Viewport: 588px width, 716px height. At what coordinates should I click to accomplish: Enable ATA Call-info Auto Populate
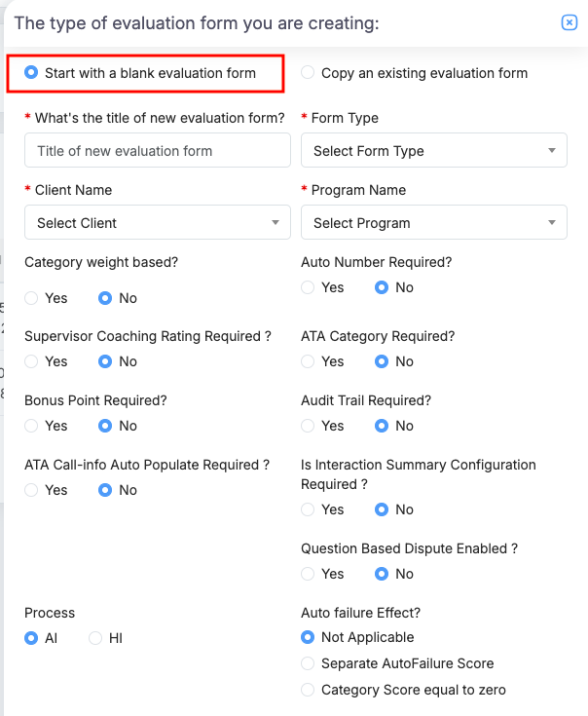click(x=32, y=490)
